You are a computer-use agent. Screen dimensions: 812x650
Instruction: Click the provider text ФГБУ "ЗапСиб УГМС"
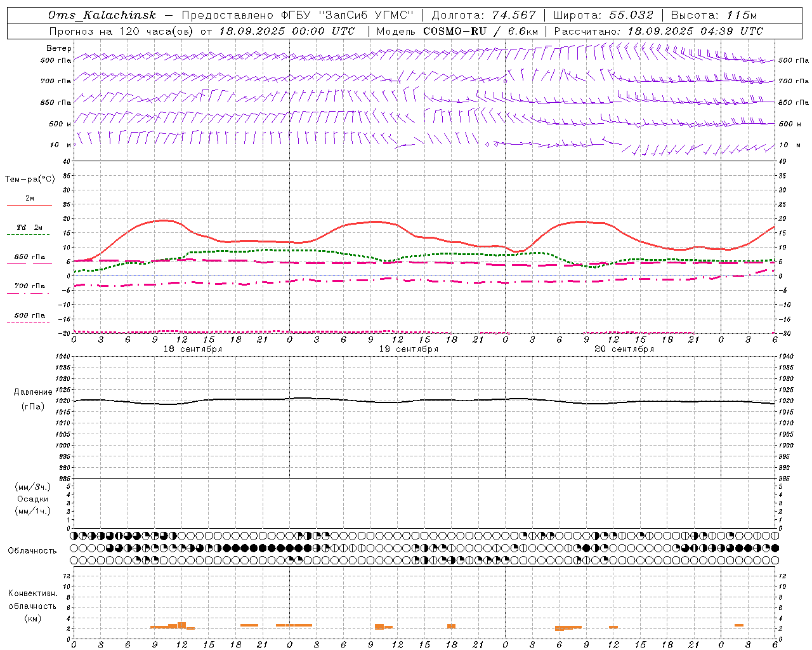point(348,15)
